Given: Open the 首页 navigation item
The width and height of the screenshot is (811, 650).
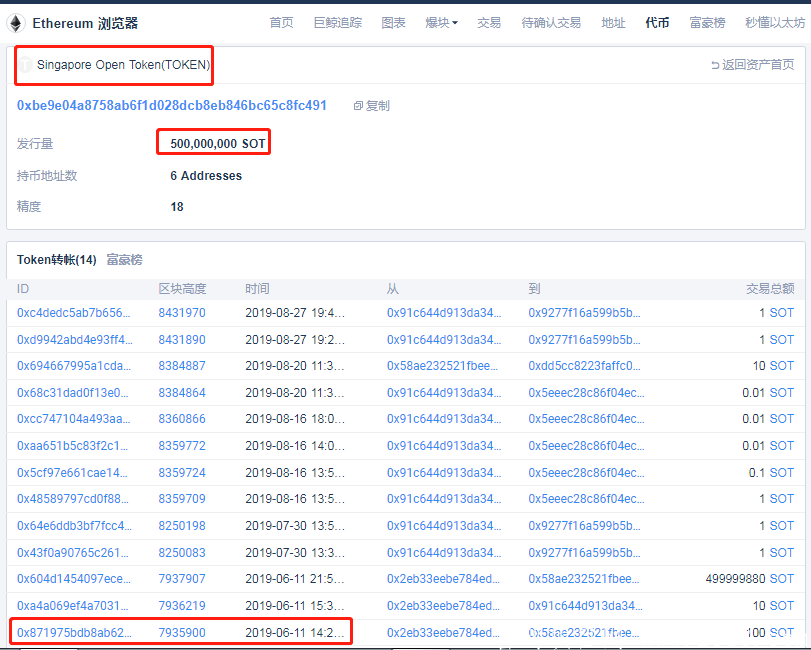Looking at the screenshot, I should [x=281, y=23].
